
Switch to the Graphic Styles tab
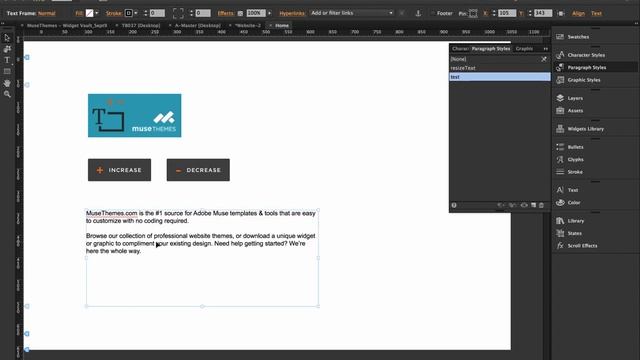[x=524, y=49]
